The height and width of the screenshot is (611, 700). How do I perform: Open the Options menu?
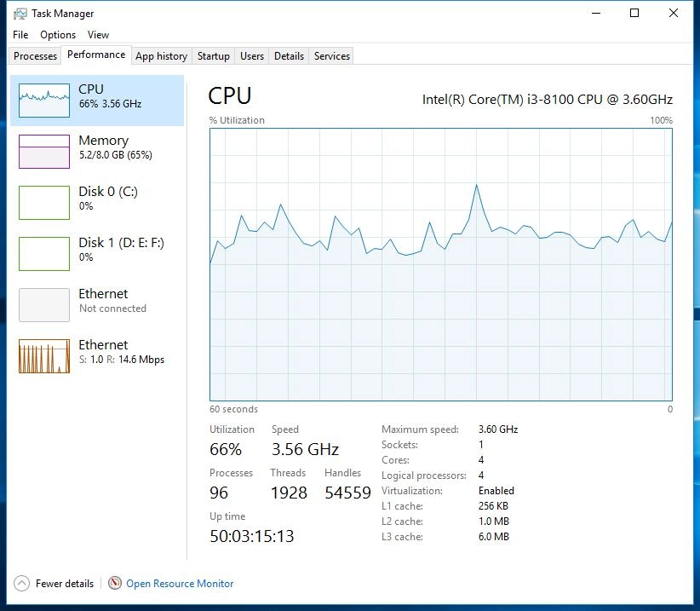(57, 35)
